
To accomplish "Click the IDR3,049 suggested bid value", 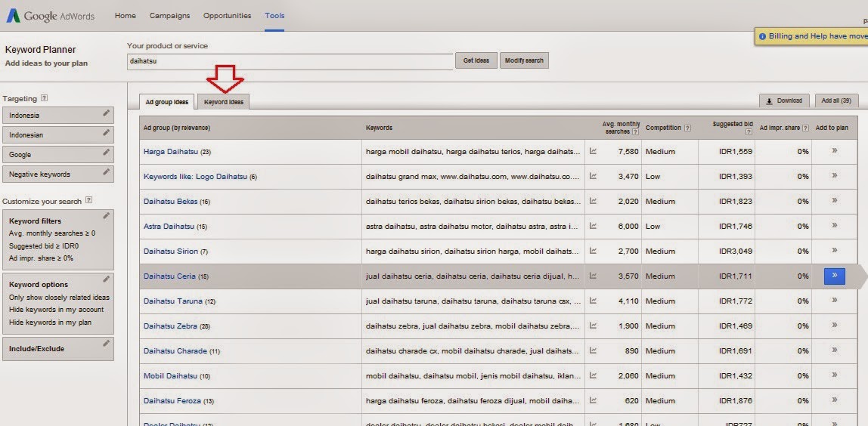I will [736, 251].
